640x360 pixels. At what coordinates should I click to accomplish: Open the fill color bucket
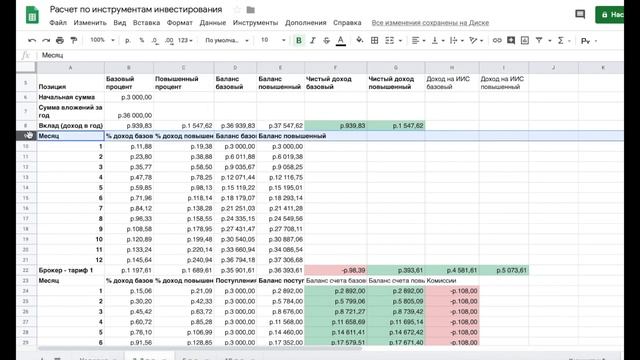coord(360,40)
